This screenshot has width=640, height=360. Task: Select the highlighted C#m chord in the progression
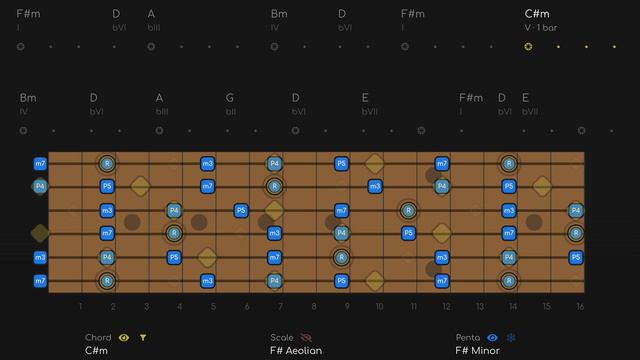pos(537,14)
